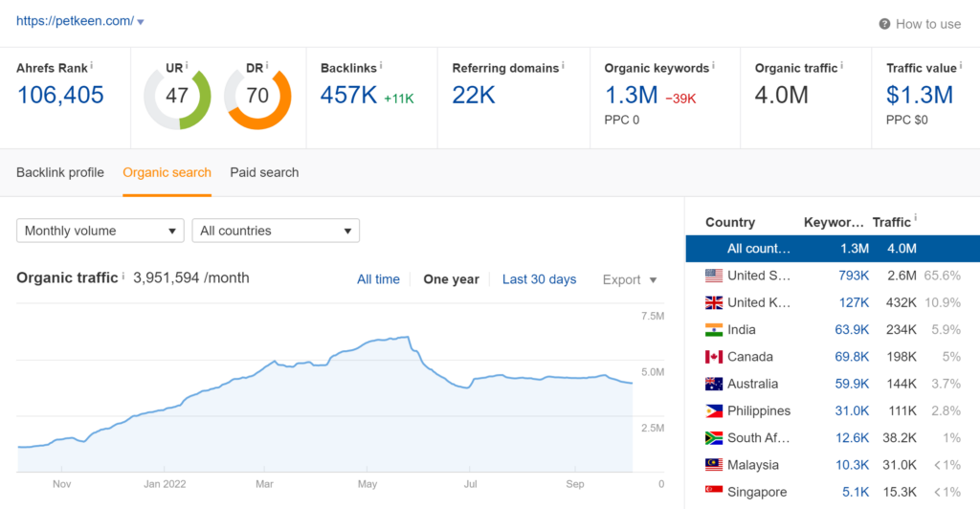This screenshot has height=509, width=980.
Task: Open the petkeen.com URL dropdown arrow
Action: pyautogui.click(x=141, y=22)
